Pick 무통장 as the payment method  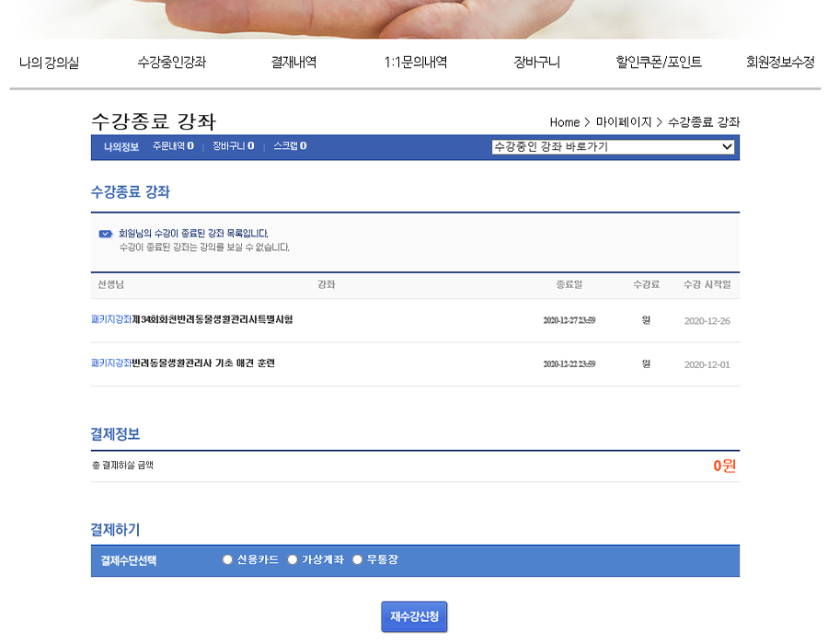(x=357, y=559)
